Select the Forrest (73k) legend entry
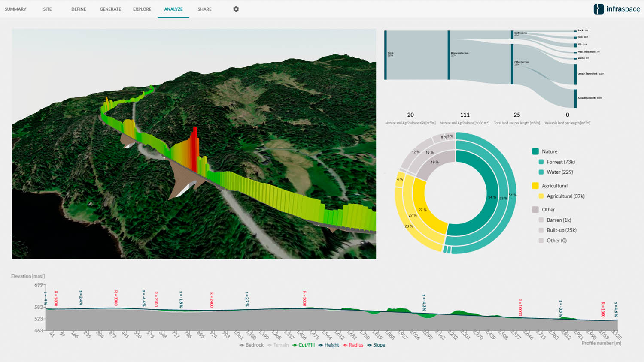The width and height of the screenshot is (644, 362). [x=560, y=162]
